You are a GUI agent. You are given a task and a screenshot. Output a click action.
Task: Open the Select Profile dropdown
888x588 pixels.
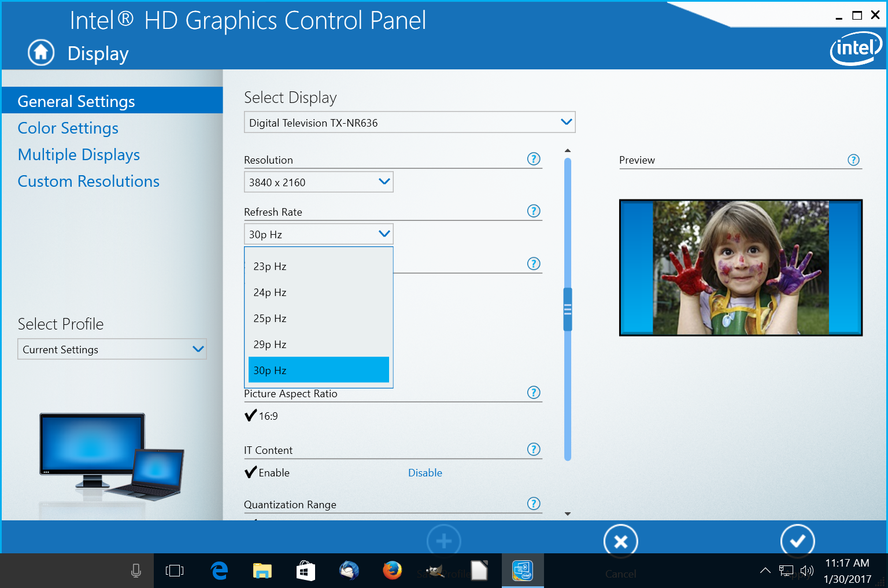point(112,349)
